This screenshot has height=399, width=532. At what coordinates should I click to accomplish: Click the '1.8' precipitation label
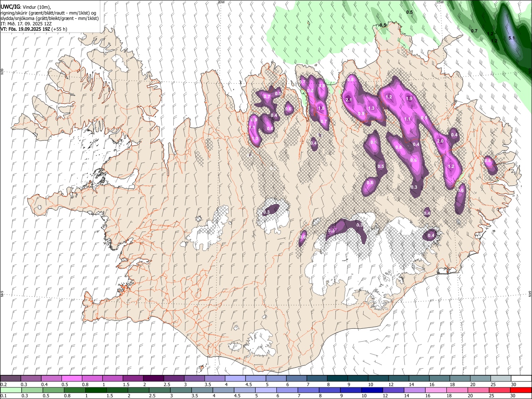click(321, 108)
